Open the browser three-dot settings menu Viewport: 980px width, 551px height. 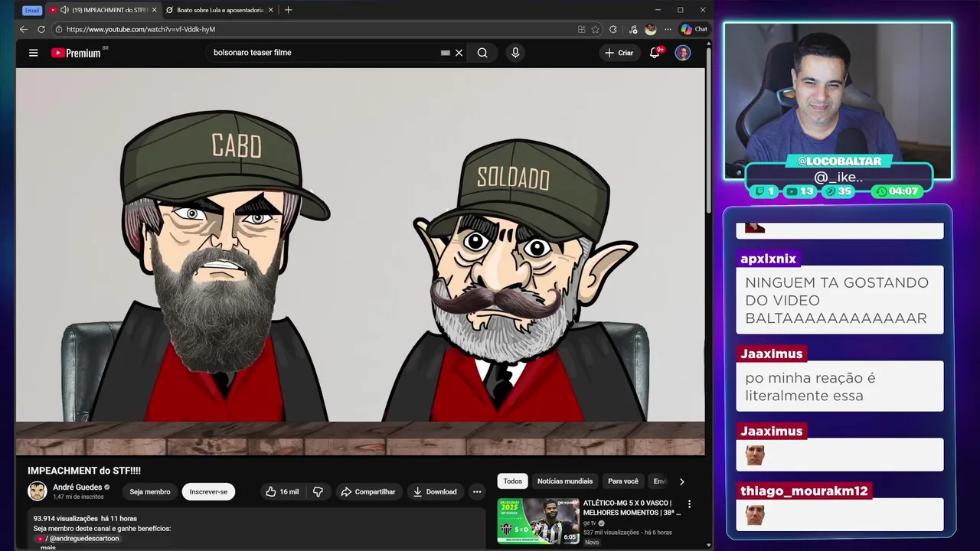(x=668, y=29)
